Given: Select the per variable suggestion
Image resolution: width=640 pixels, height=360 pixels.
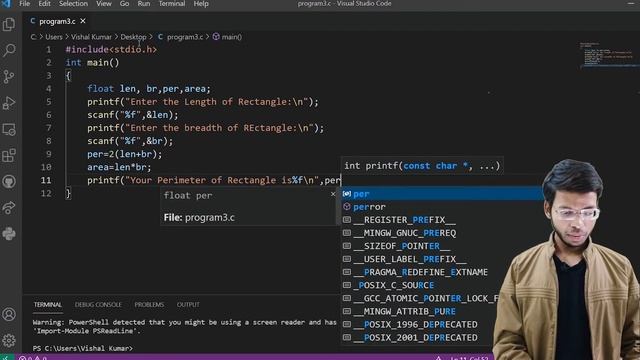Looking at the screenshot, I should [x=442, y=194].
